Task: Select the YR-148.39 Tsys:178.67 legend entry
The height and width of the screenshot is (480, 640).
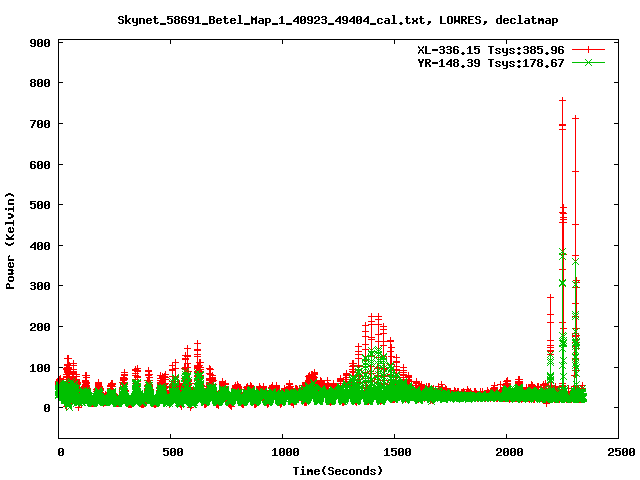Action: [491, 63]
